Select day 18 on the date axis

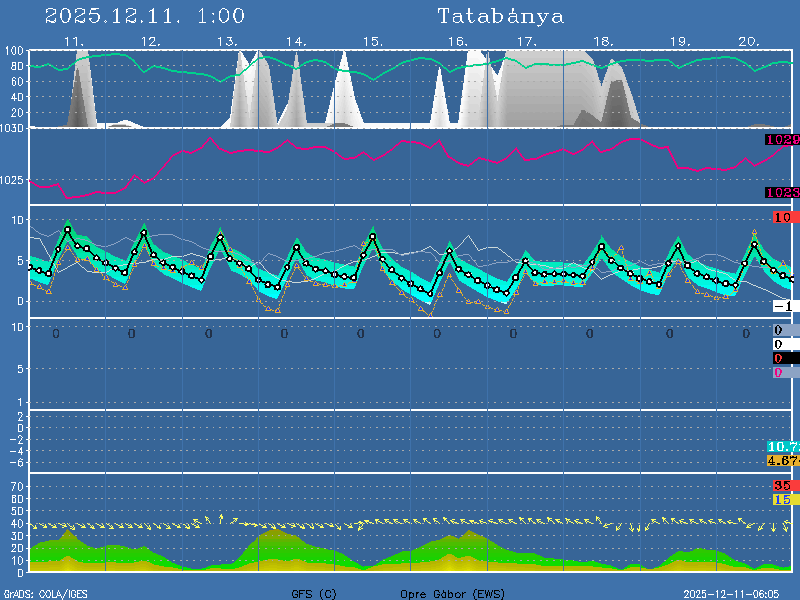tap(603, 42)
